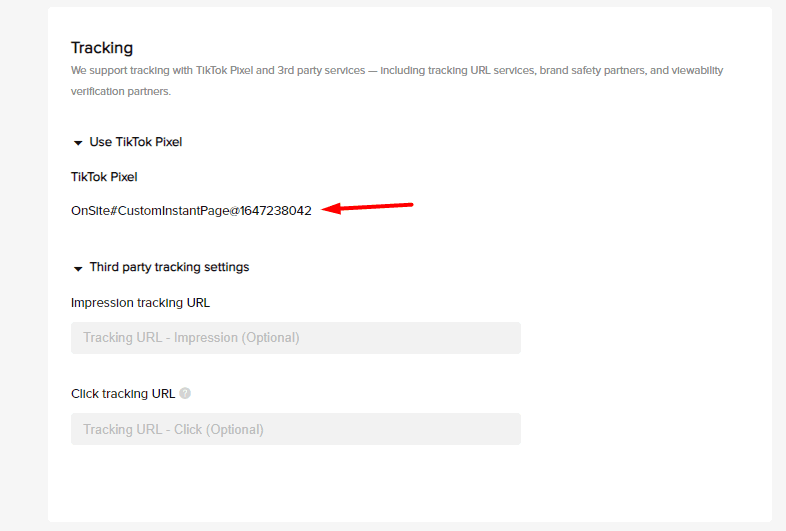Screen dimensions: 786x531
Task: Click the Tracking section heading
Action: click(x=102, y=47)
